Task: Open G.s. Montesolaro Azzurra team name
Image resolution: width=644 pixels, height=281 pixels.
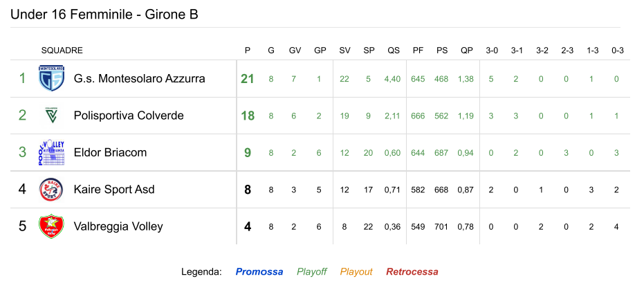Action: coord(139,78)
